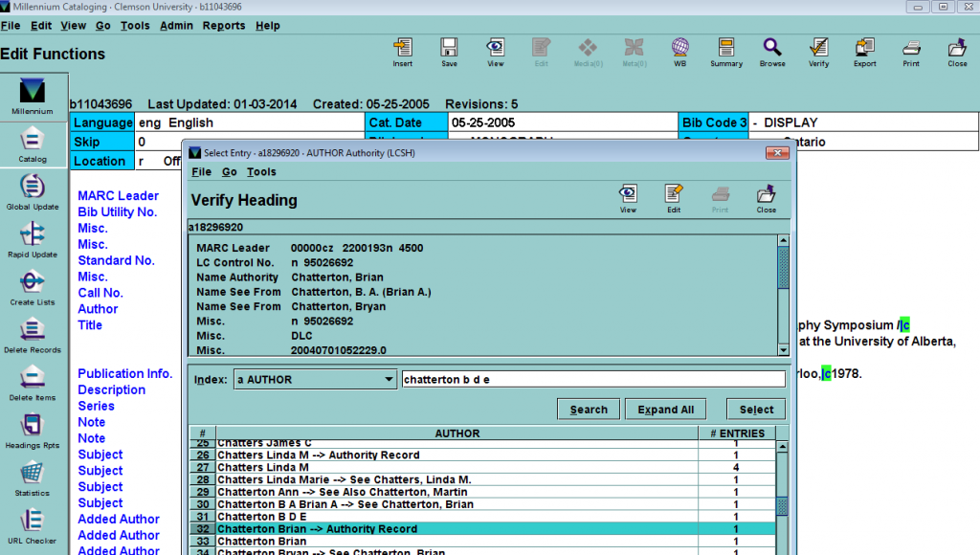Click the Cat. Date field label
The image size is (980, 555).
coord(407,122)
